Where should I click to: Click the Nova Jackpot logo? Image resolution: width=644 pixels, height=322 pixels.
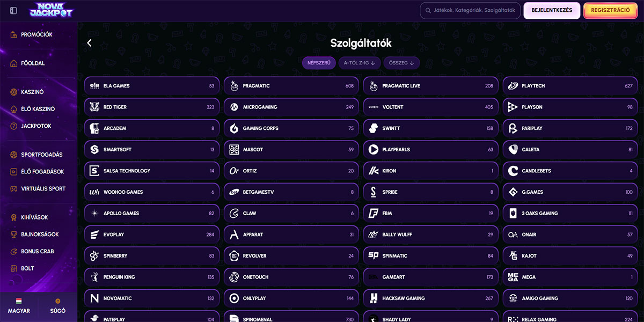click(x=51, y=10)
